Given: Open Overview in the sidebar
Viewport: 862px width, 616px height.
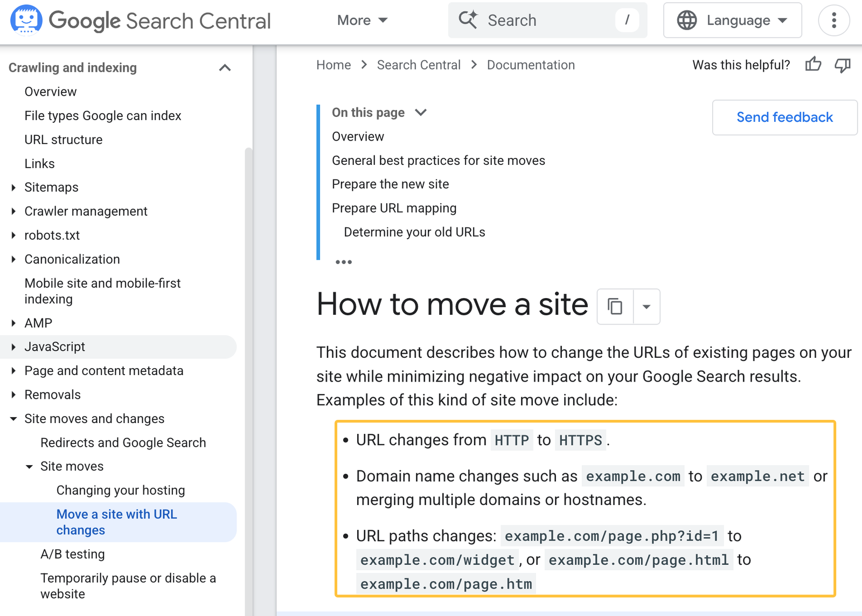Looking at the screenshot, I should pos(51,92).
